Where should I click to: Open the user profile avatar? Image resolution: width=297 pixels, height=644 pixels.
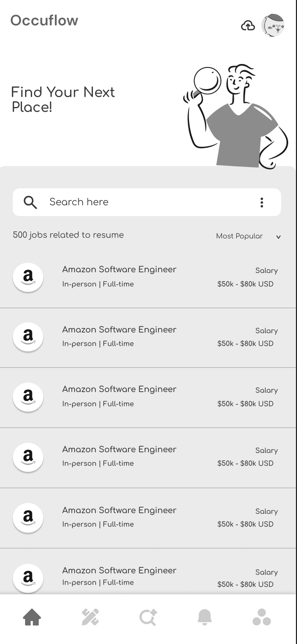[273, 25]
